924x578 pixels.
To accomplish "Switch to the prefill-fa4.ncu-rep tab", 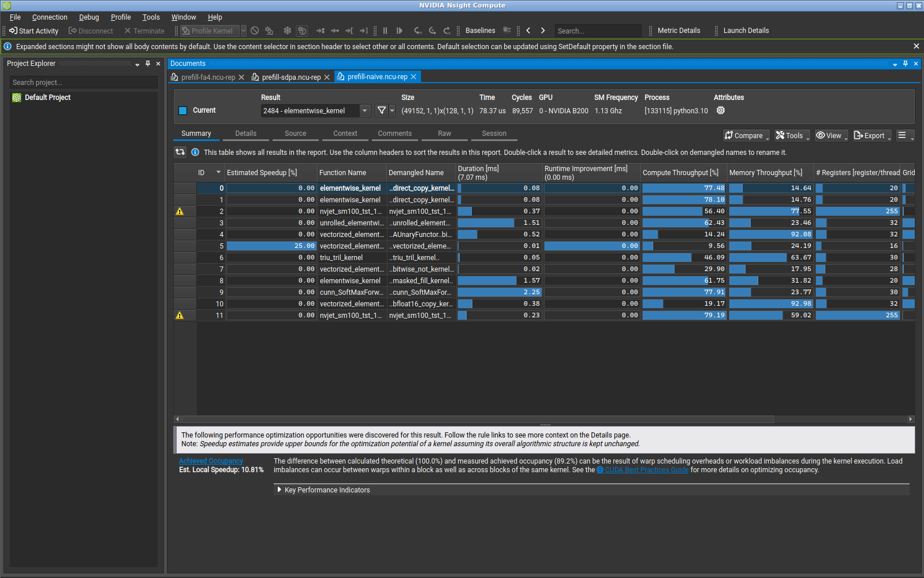I will (x=208, y=77).
